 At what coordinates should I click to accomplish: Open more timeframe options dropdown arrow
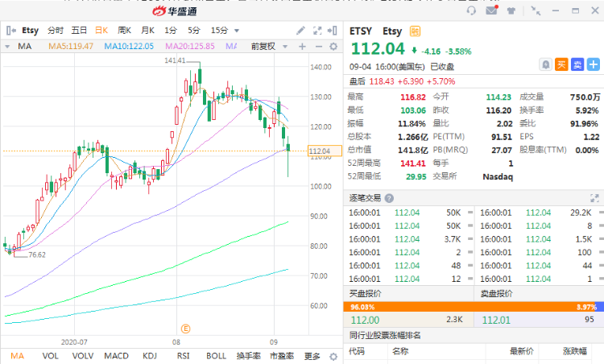(237, 31)
